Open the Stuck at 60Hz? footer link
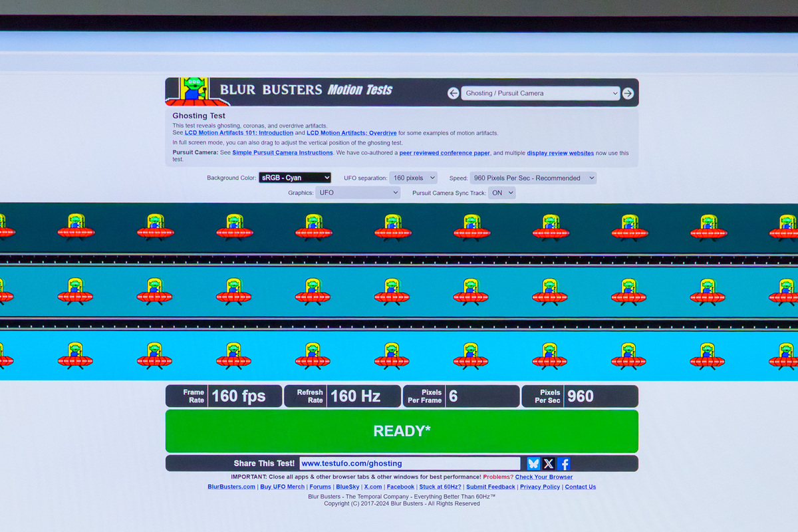The width and height of the screenshot is (798, 532). point(440,487)
